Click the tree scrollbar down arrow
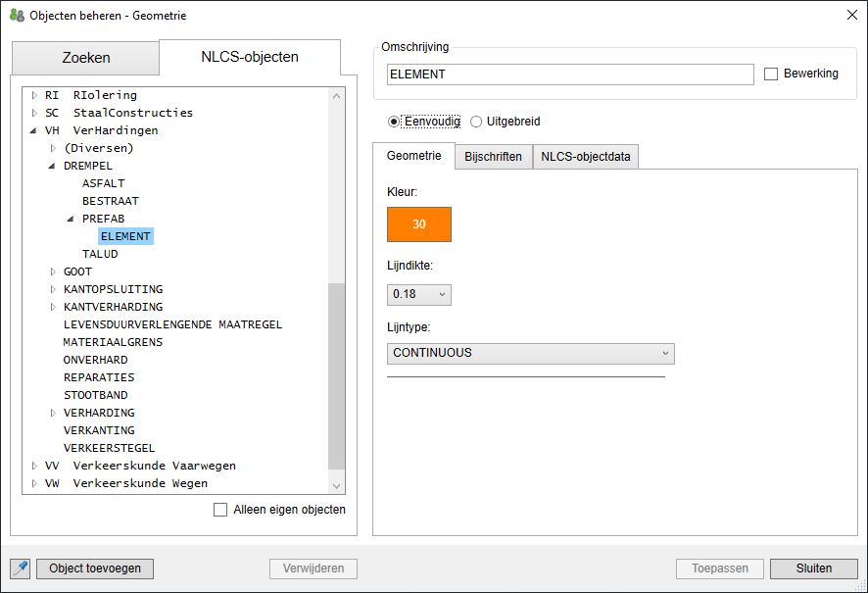The image size is (868, 593). pos(337,485)
